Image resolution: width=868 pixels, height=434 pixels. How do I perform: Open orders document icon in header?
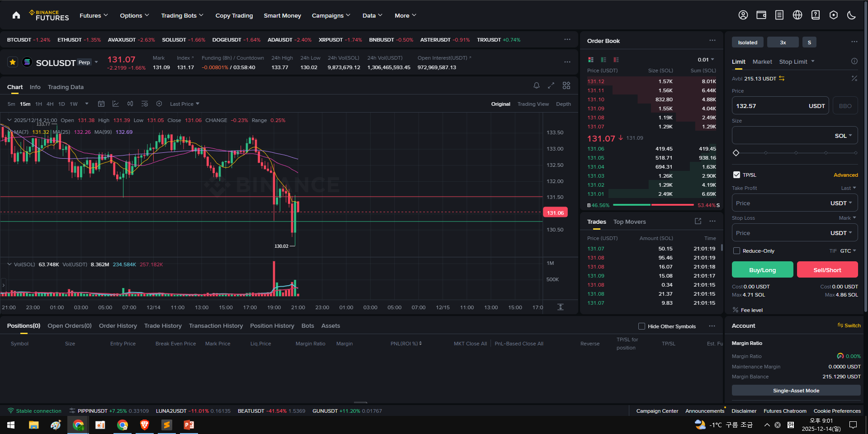point(779,15)
